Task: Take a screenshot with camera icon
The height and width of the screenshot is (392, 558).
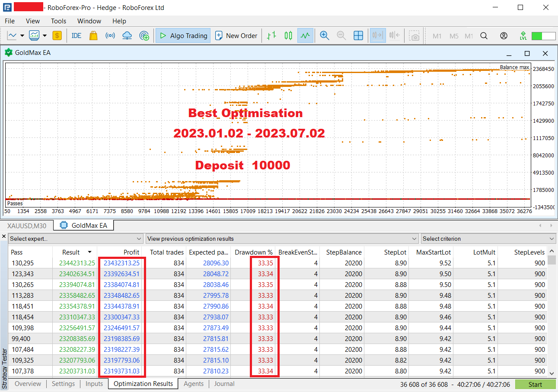Action: click(415, 36)
